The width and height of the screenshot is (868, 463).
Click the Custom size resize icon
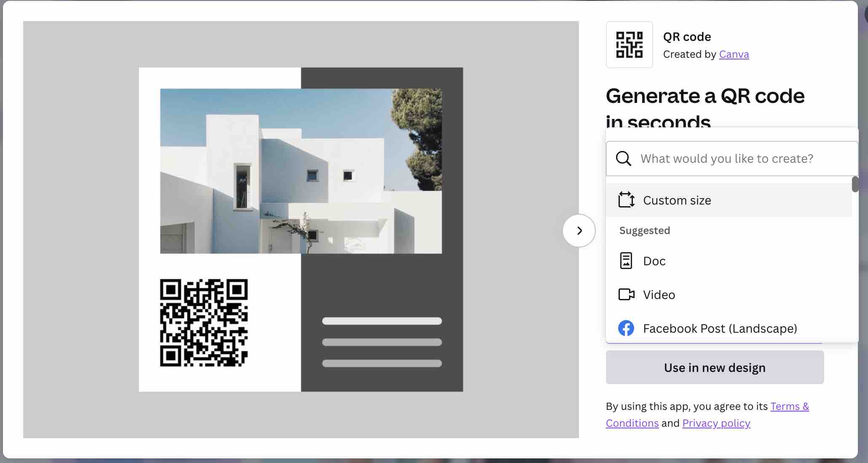(626, 200)
